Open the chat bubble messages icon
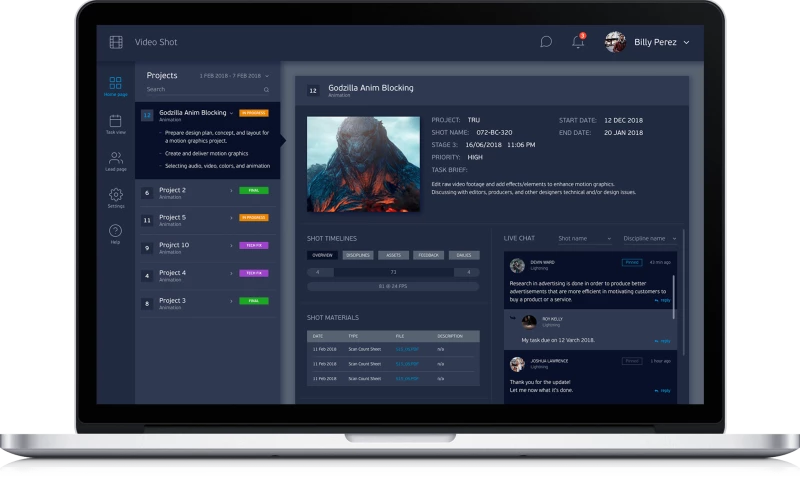This screenshot has height=480, width=800. point(546,42)
